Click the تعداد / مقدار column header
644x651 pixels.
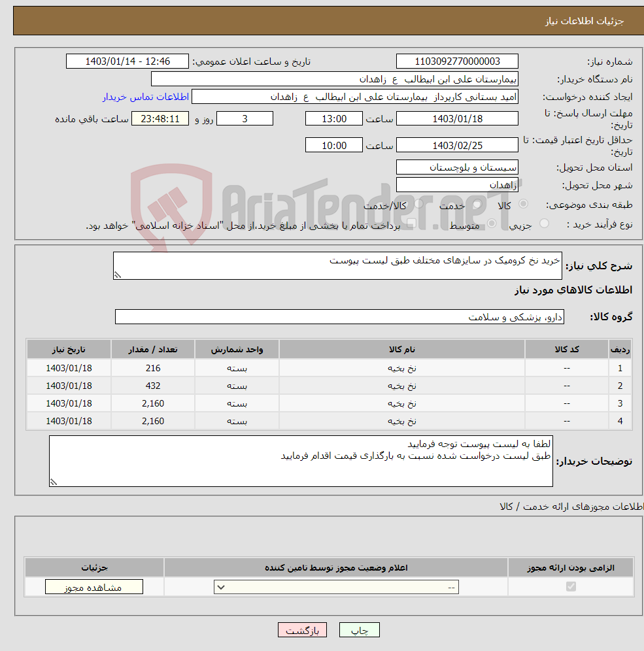tap(153, 349)
